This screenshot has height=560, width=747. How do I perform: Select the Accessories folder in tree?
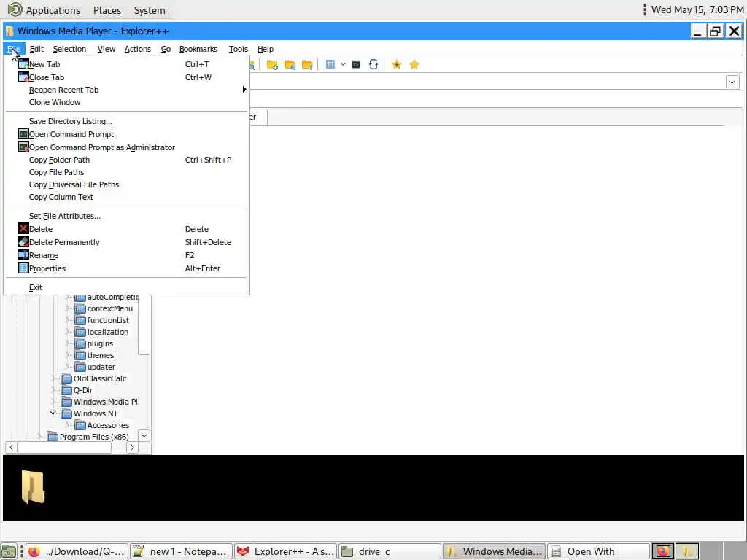pyautogui.click(x=108, y=425)
